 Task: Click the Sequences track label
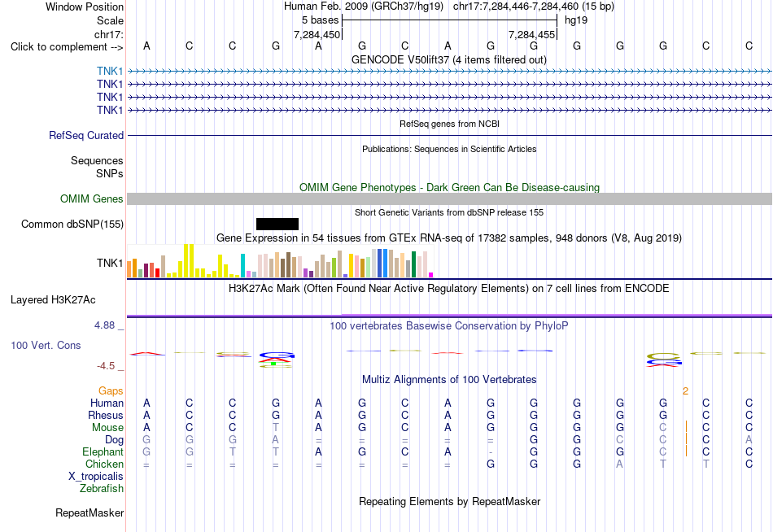tap(97, 160)
